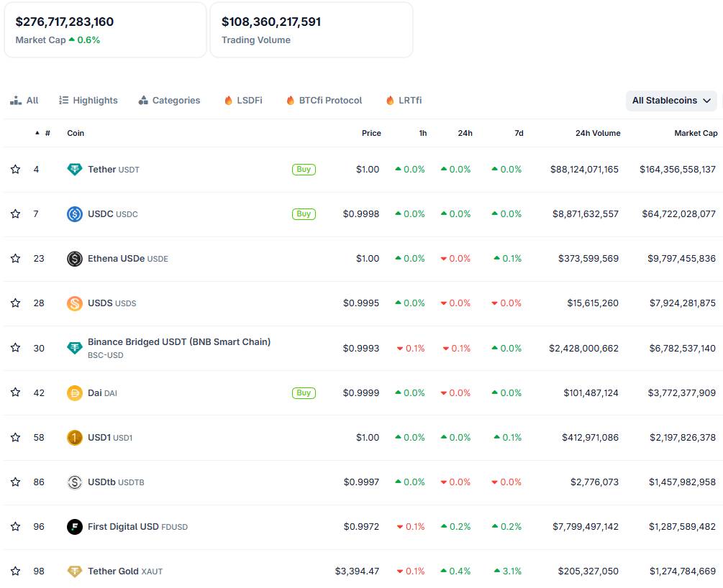Viewport: 723px width, 588px height.
Task: Favorite Tether with its star icon
Action: pyautogui.click(x=15, y=169)
